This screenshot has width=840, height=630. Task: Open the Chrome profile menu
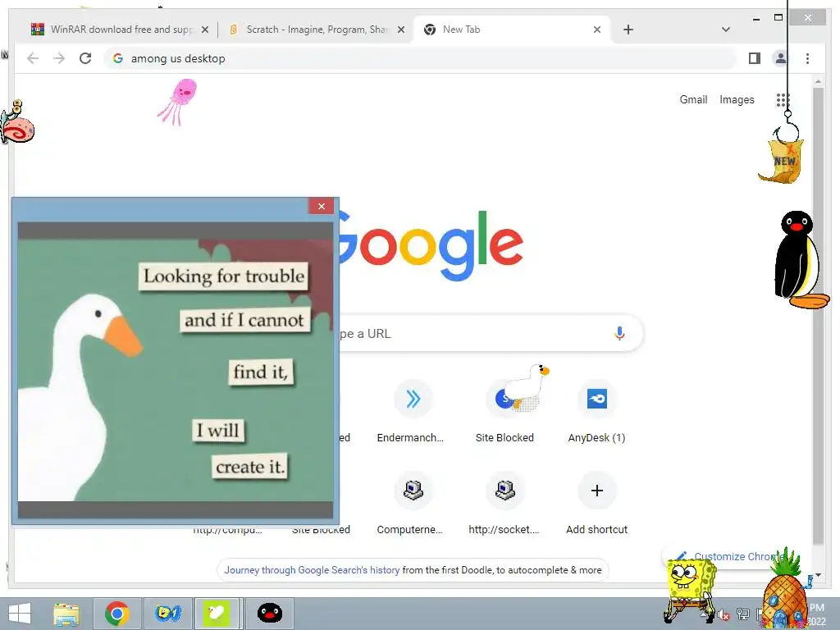tap(781, 58)
